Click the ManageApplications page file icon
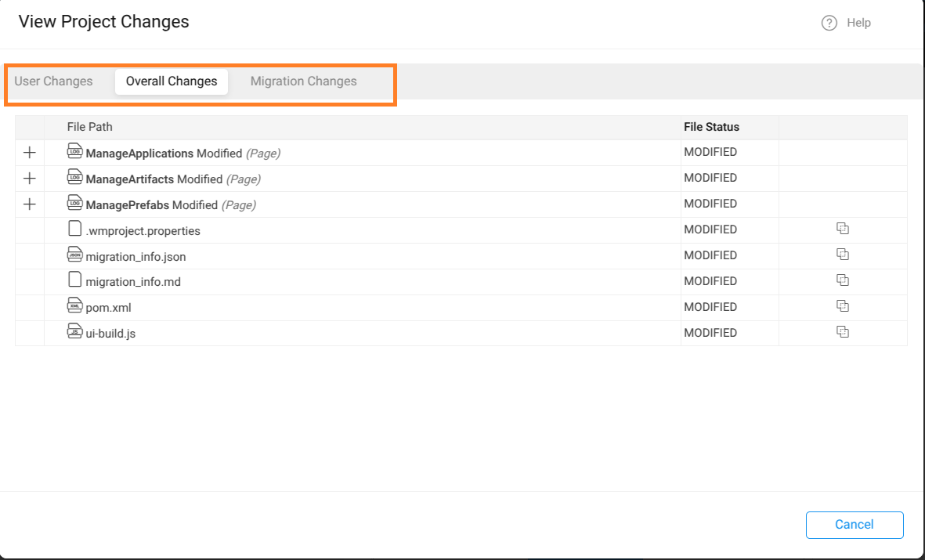This screenshot has height=560, width=925. (75, 152)
